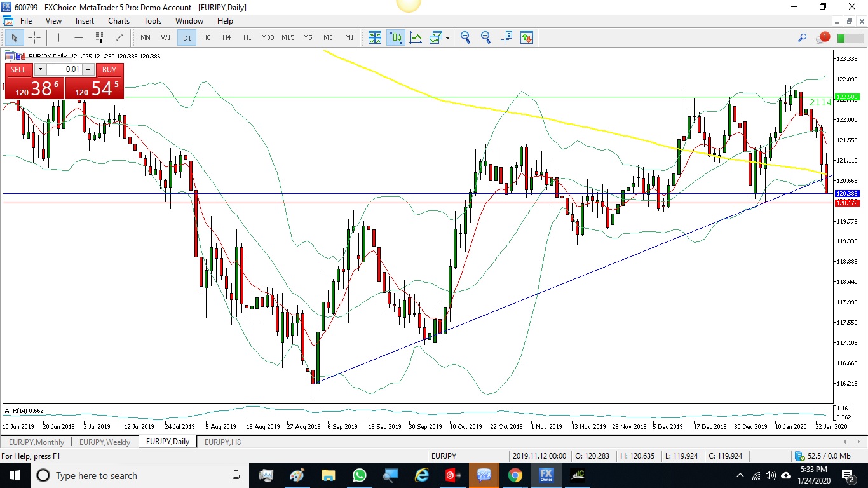Open the FX Choice taskbar icon
The height and width of the screenshot is (488, 868).
click(x=546, y=475)
